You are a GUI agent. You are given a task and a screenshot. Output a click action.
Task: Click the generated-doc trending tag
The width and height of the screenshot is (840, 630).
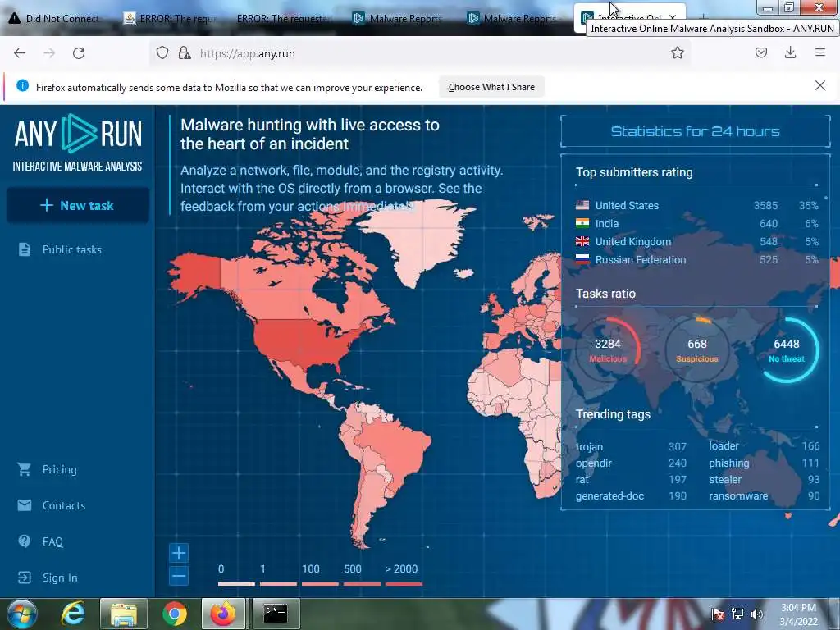pos(609,496)
